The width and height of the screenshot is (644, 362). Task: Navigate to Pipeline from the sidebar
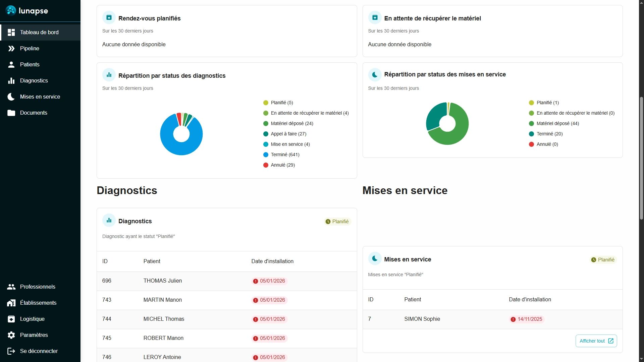pos(29,48)
